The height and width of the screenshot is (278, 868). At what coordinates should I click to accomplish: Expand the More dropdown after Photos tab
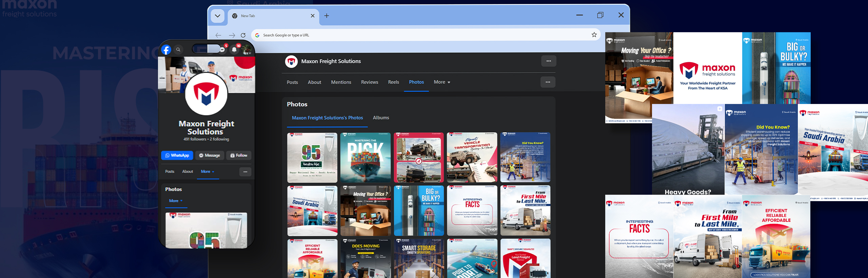click(x=442, y=82)
